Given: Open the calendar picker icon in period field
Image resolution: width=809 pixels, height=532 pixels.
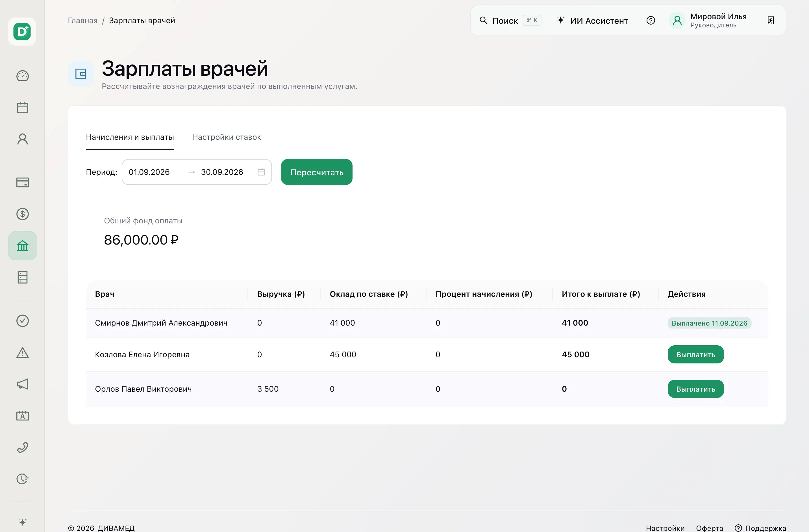Looking at the screenshot, I should pyautogui.click(x=261, y=172).
